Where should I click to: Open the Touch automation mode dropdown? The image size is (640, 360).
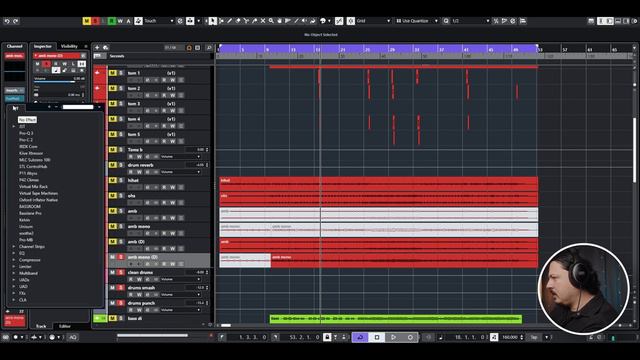coord(159,21)
